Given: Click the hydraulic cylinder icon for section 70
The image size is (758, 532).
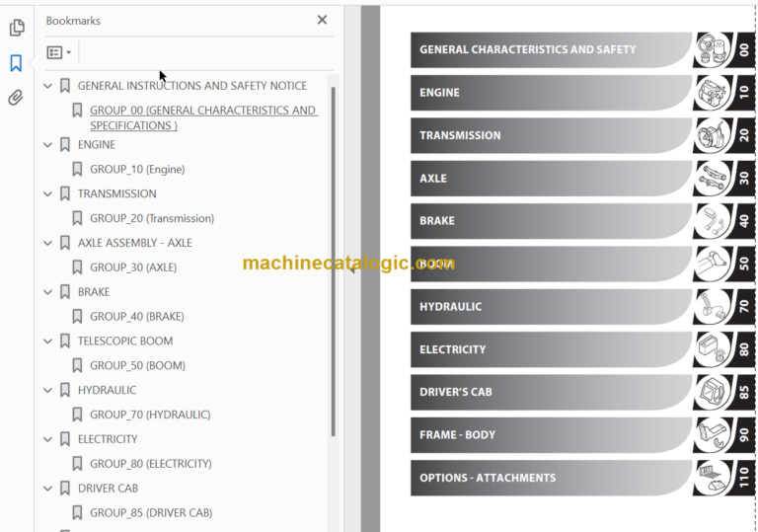Looking at the screenshot, I should (x=712, y=307).
